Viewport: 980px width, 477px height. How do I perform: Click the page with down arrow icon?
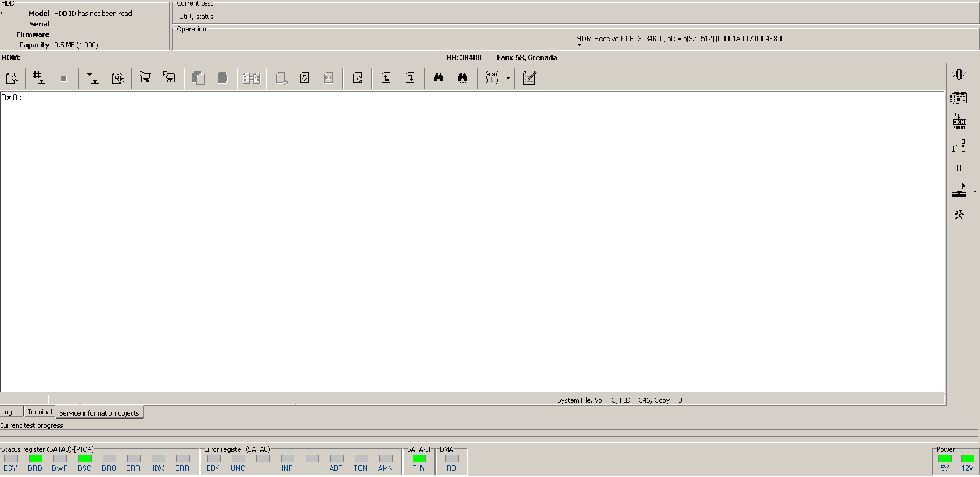304,77
